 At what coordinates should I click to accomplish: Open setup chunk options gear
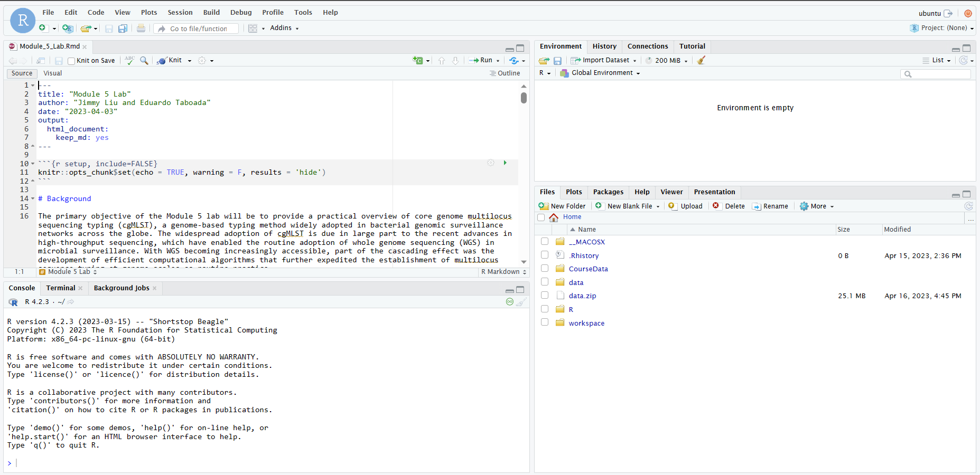[491, 163]
